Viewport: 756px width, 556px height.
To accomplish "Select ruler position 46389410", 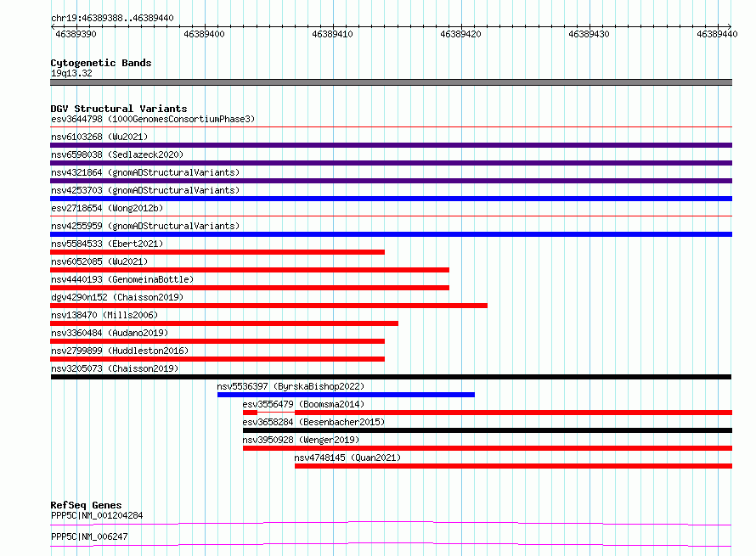I will [332, 34].
